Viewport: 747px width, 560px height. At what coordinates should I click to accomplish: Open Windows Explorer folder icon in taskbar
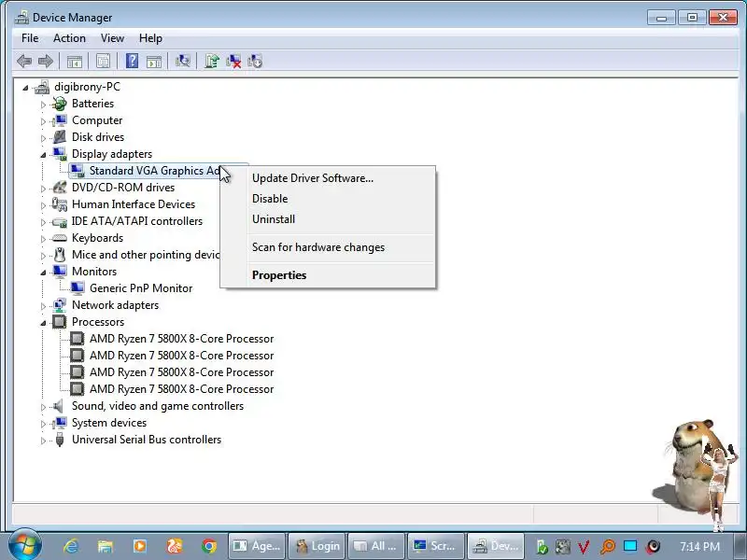click(x=106, y=546)
